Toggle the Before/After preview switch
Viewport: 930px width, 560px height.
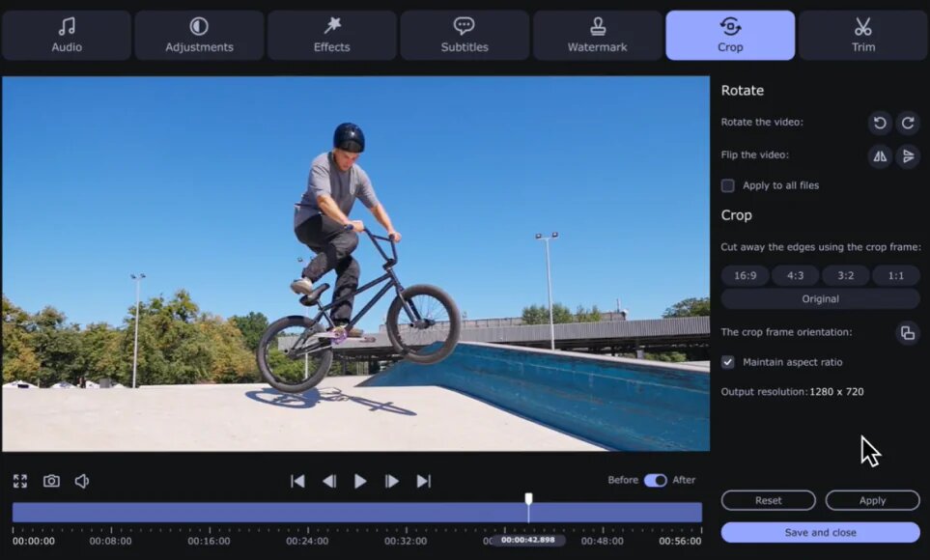(x=656, y=480)
